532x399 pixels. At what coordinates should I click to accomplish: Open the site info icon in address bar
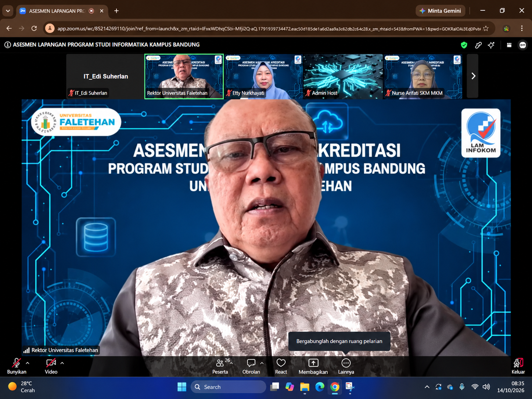pos(50,28)
